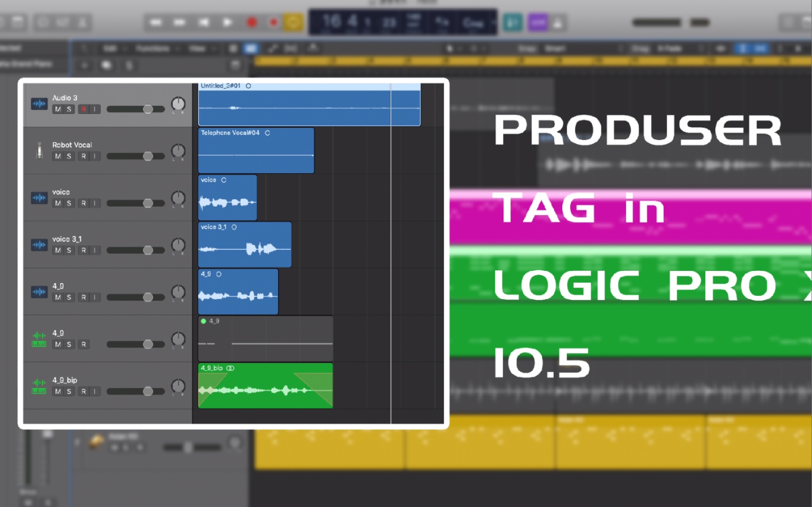Select the Untitled_3#01 audio region
812x507 pixels.
309,104
